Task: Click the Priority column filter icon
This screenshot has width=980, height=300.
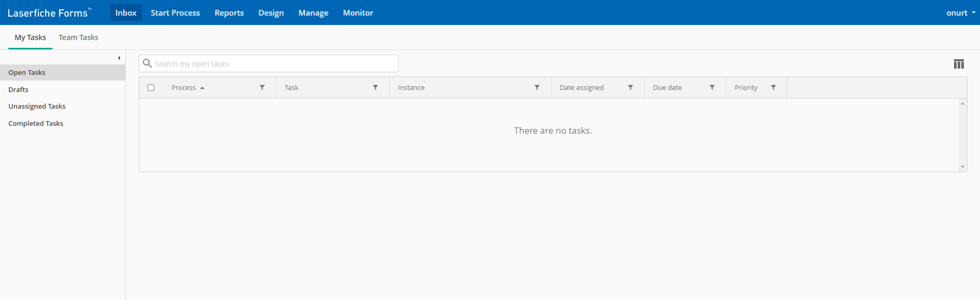Action: pos(773,87)
